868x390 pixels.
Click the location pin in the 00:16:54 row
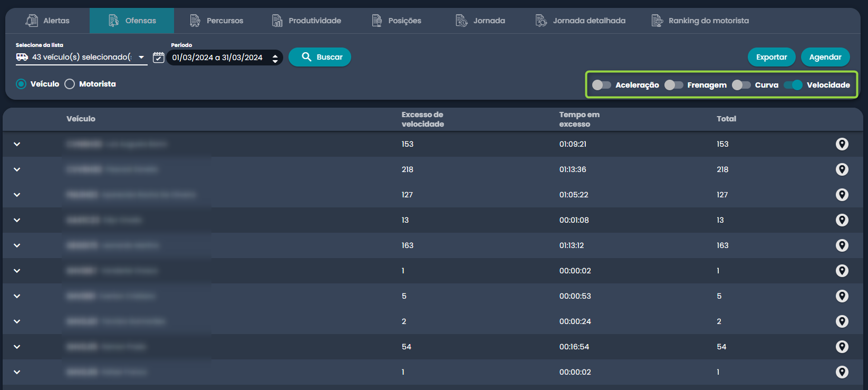pyautogui.click(x=842, y=347)
